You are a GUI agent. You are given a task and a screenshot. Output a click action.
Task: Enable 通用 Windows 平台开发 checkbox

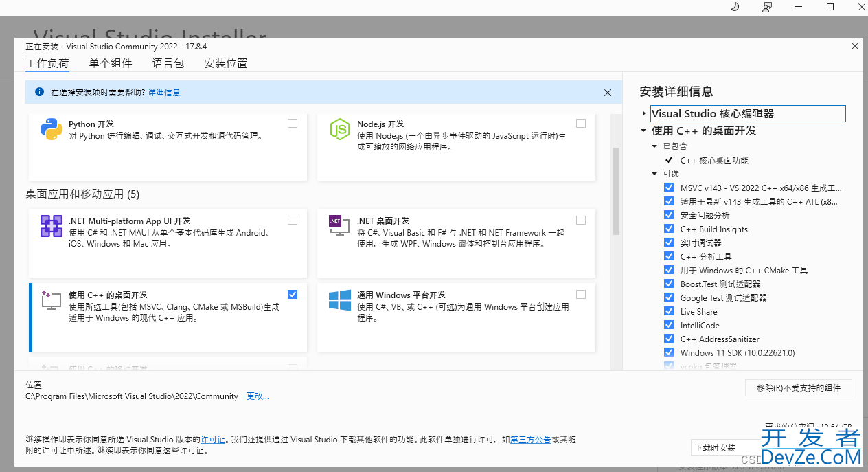coord(581,294)
